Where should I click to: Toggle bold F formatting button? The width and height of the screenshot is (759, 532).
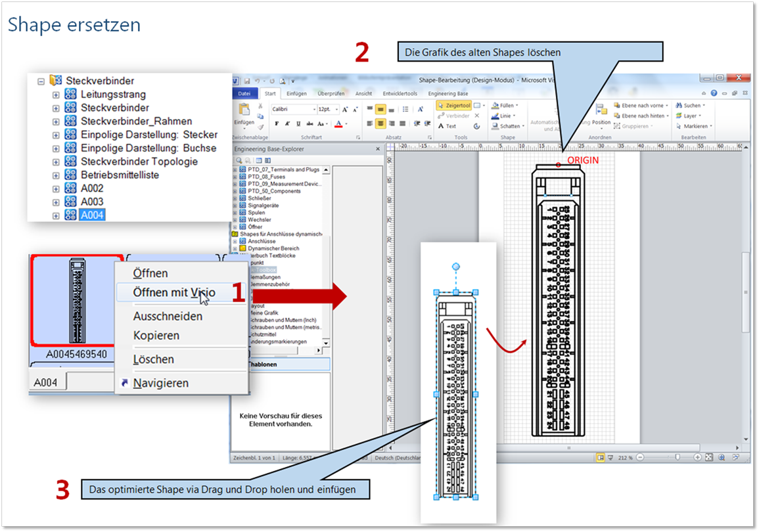[x=277, y=124]
